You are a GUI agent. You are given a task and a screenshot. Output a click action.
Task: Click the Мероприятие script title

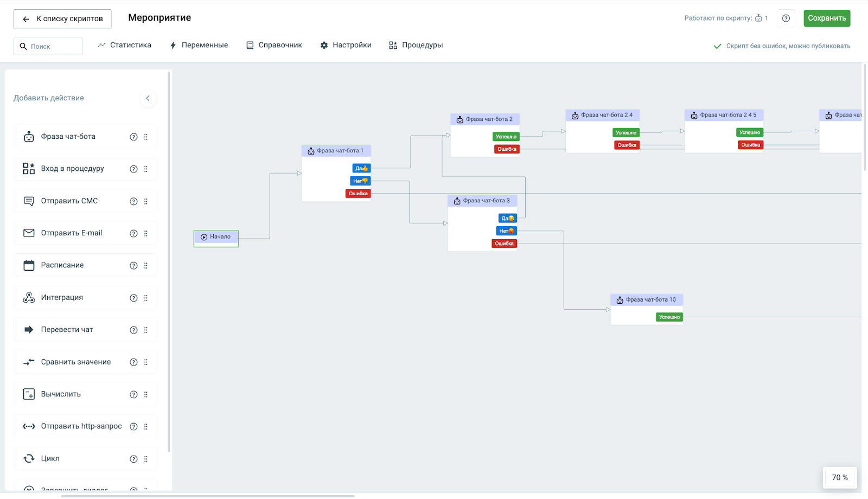[x=159, y=18]
